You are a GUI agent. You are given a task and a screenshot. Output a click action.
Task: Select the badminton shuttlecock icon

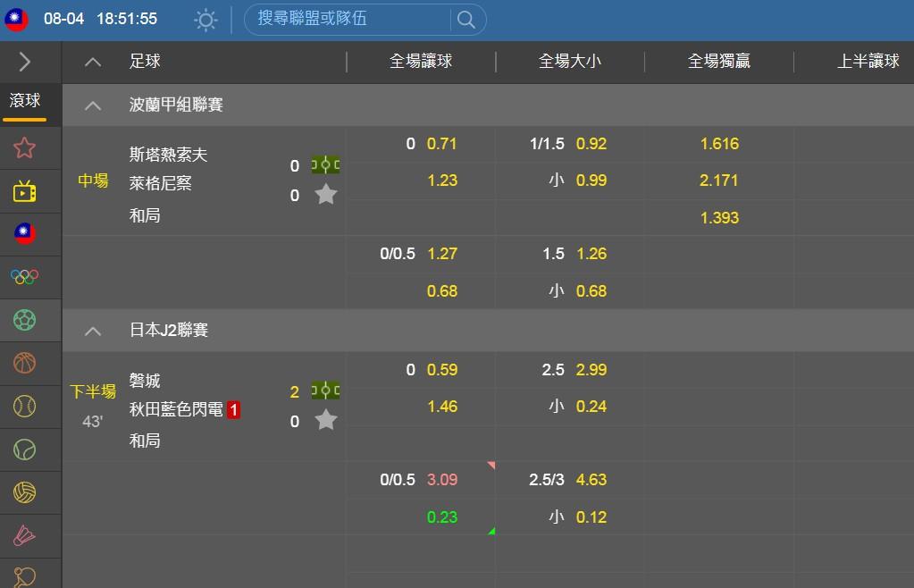(x=24, y=535)
